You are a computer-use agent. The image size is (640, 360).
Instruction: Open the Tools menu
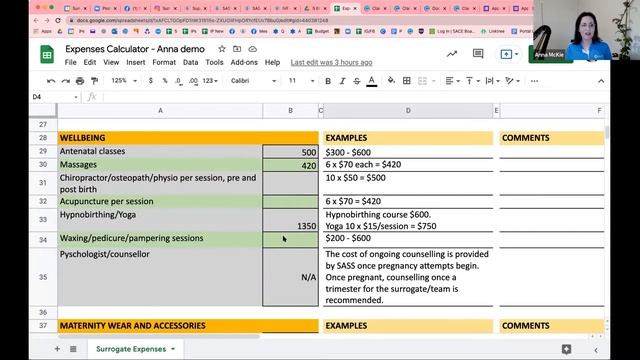[x=214, y=62]
